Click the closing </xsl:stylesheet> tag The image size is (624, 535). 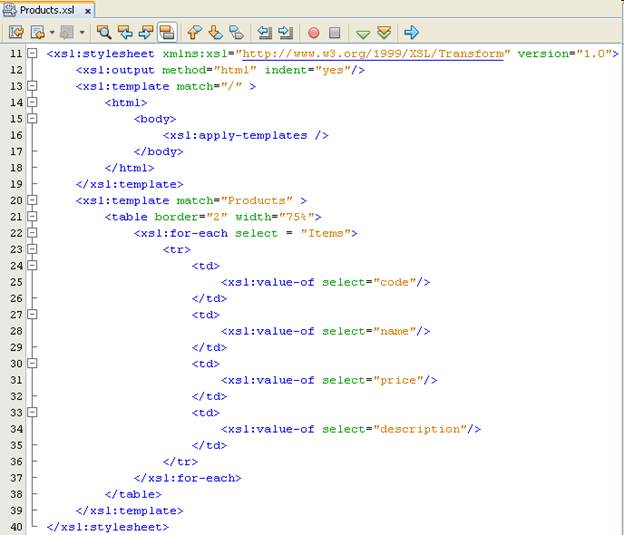(x=107, y=527)
